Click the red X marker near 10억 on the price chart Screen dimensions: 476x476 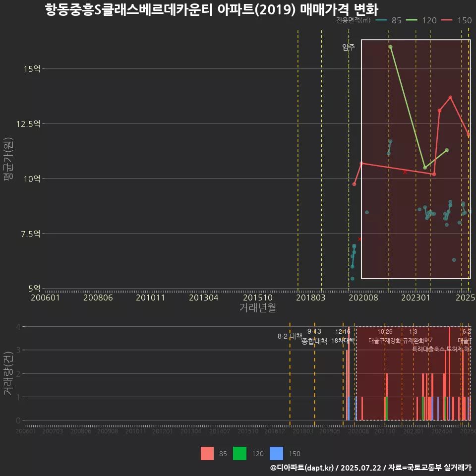(405, 172)
